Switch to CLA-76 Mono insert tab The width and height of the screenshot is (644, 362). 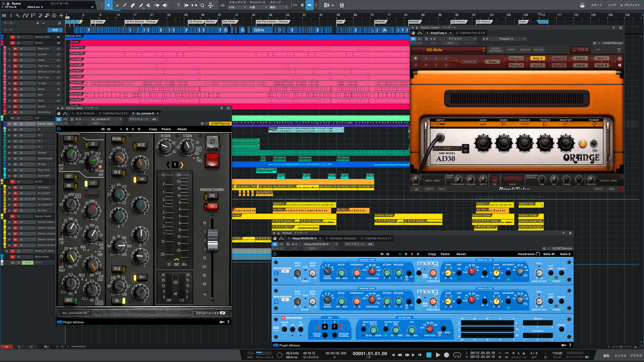coord(83,113)
